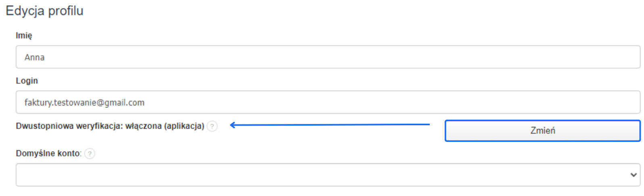Click the help icon beside Dwustopniowa weryfikacja
The height and width of the screenshot is (196, 644).
coord(212,126)
